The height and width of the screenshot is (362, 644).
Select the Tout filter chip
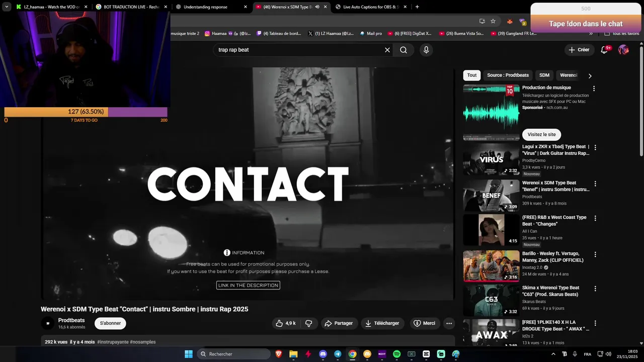click(x=472, y=75)
